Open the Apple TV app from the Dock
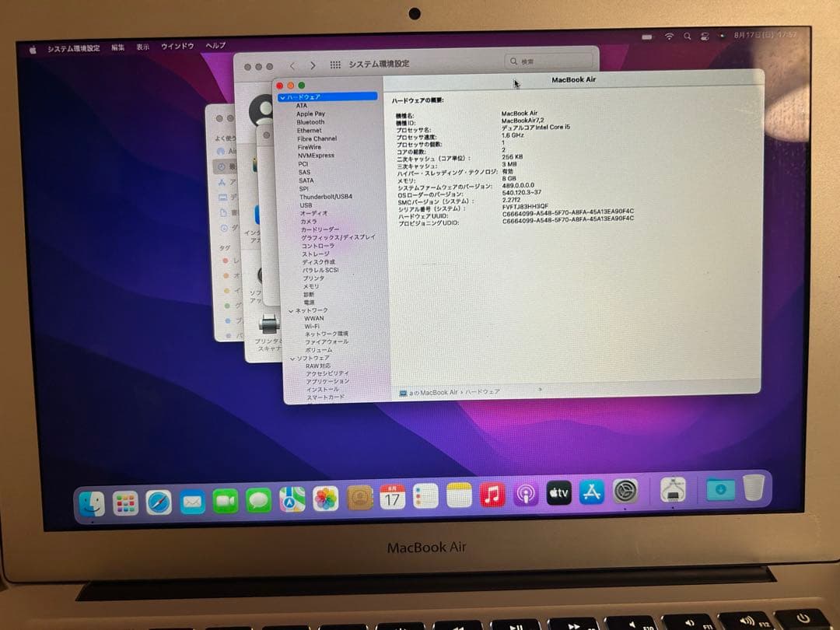This screenshot has height=630, width=840. pyautogui.click(x=558, y=495)
